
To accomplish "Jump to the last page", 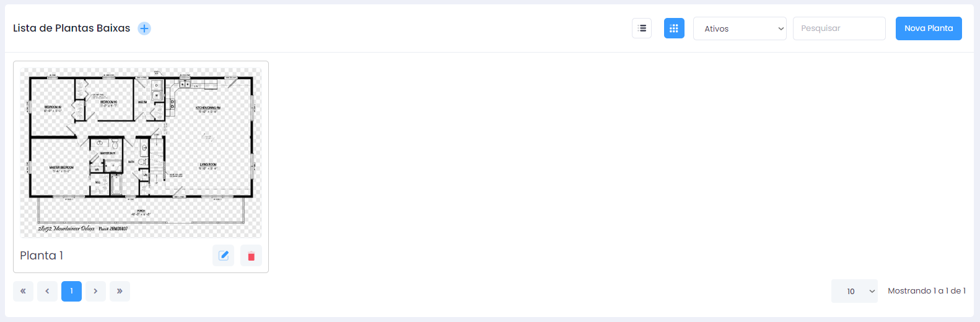I will pyautogui.click(x=120, y=291).
